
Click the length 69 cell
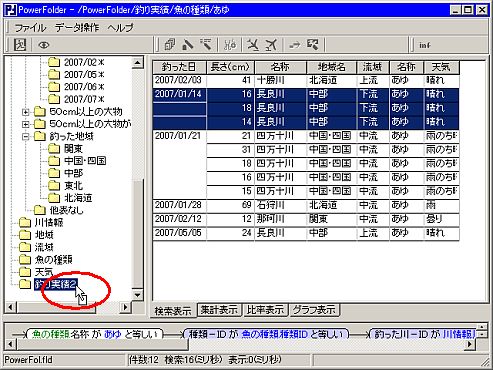pyautogui.click(x=230, y=206)
